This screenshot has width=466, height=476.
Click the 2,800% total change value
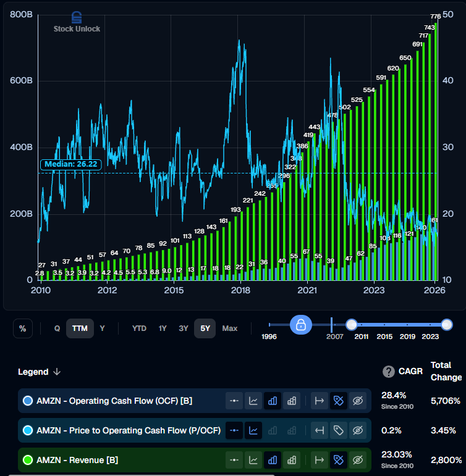446,460
